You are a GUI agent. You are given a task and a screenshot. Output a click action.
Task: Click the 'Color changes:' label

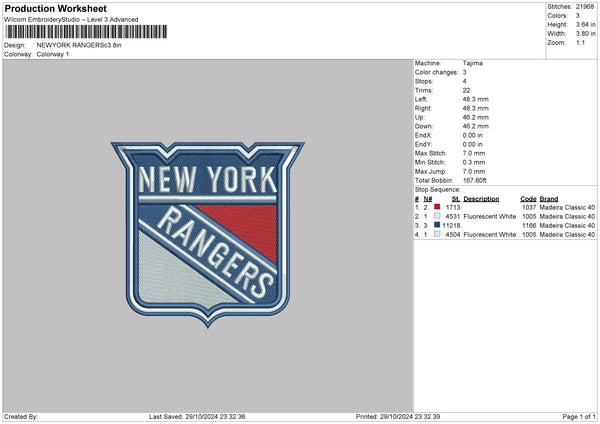(436, 72)
